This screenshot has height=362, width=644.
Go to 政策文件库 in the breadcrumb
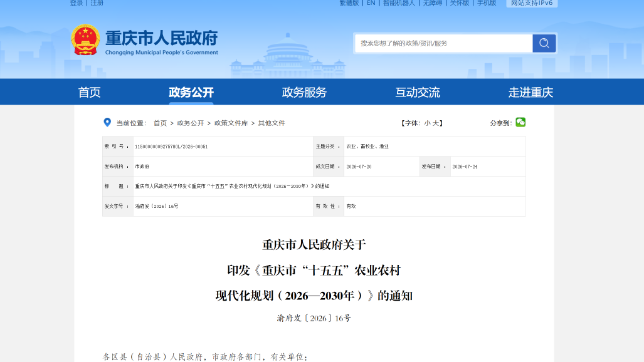tap(231, 123)
